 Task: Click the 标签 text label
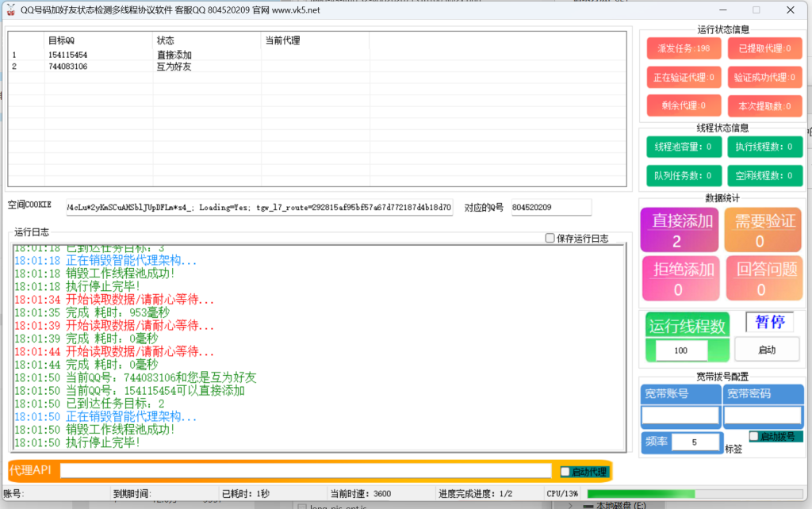click(733, 449)
